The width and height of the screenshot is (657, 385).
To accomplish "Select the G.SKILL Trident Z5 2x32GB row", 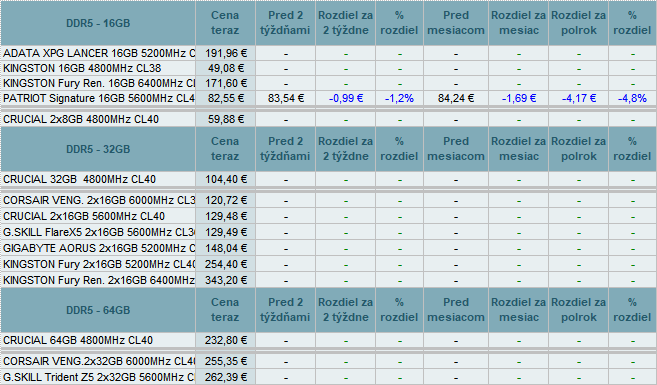I will 328,377.
